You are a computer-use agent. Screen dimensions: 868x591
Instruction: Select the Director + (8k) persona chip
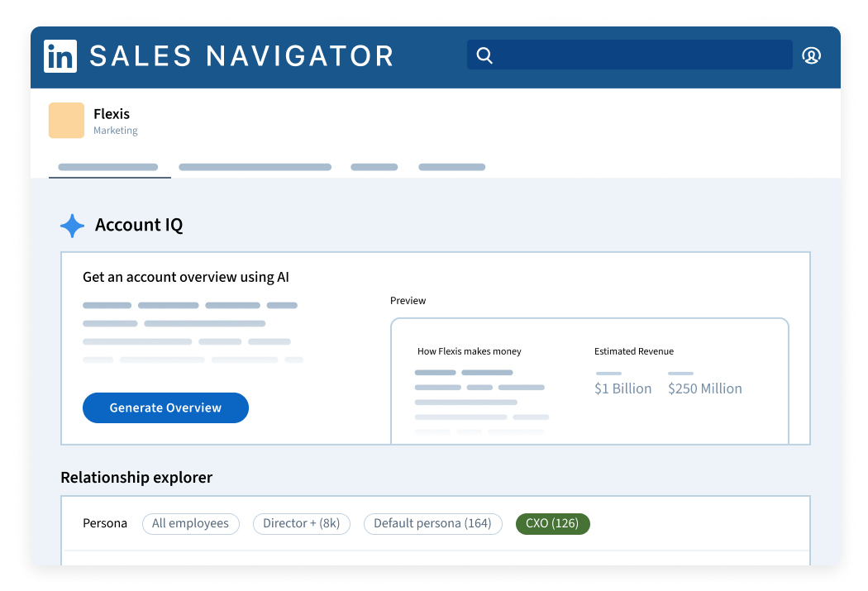(302, 523)
